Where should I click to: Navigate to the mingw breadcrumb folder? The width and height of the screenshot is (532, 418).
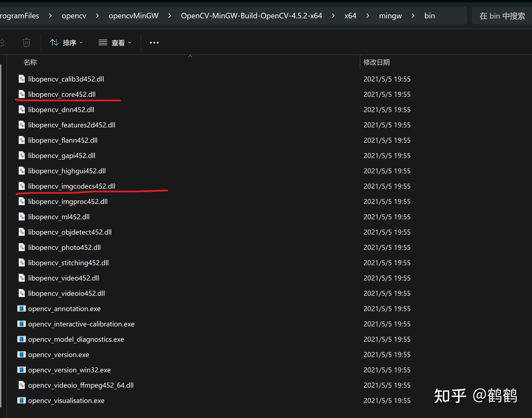click(390, 16)
